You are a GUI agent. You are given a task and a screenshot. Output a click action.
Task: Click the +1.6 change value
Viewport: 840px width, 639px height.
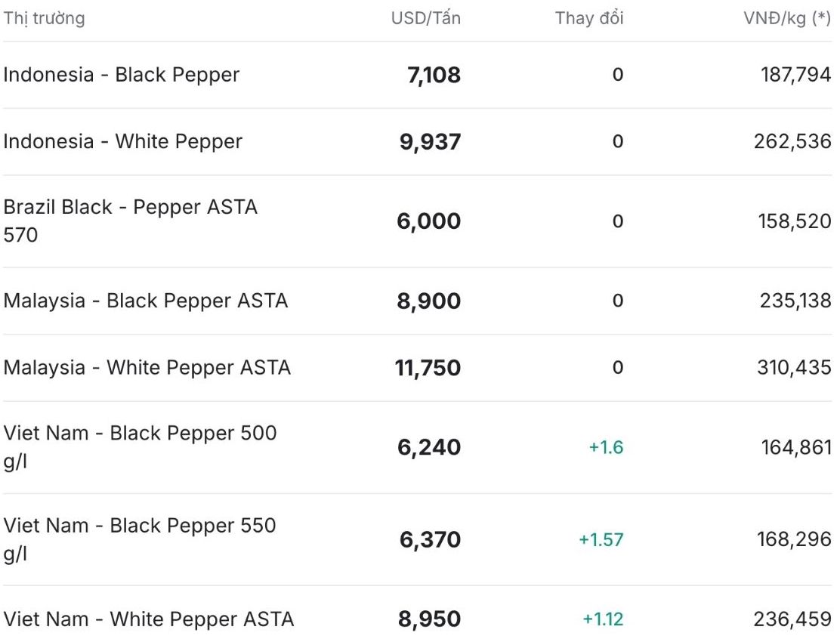coord(606,447)
